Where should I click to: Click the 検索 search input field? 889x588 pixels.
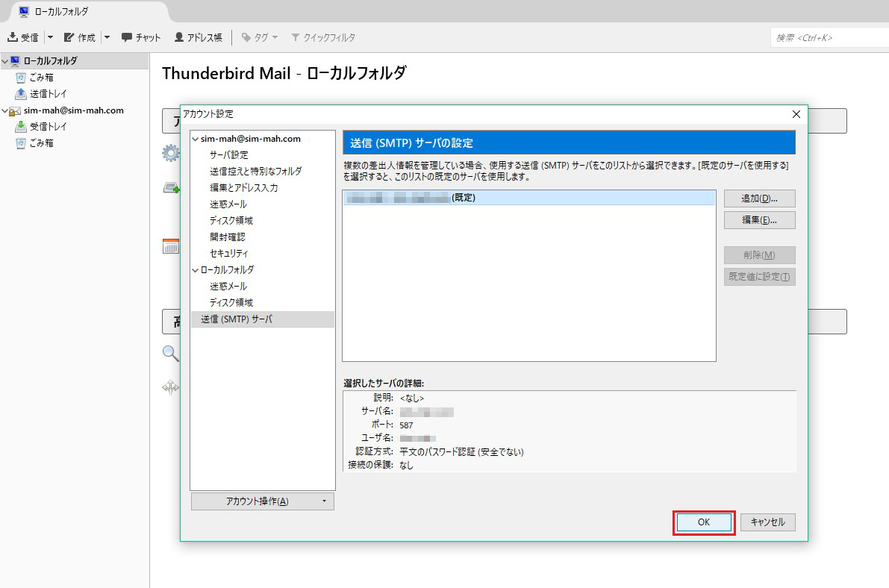[829, 37]
